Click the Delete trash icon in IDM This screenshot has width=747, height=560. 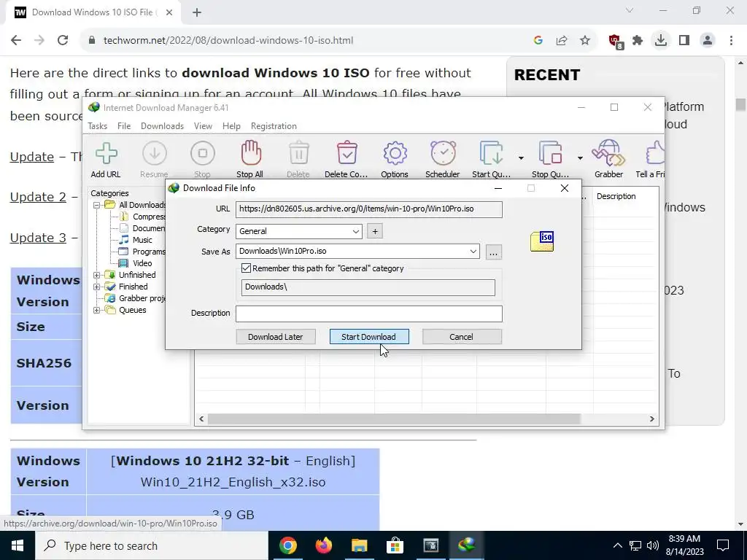coord(298,153)
